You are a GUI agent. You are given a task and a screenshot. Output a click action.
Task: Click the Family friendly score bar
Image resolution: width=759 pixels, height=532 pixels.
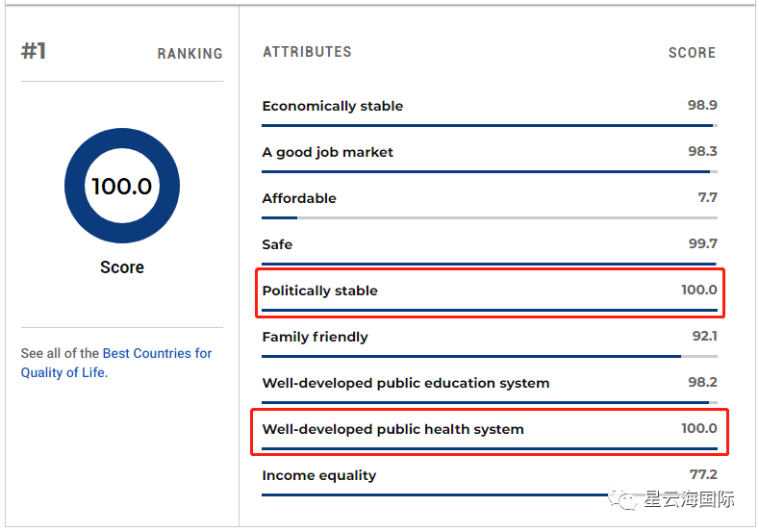(489, 357)
